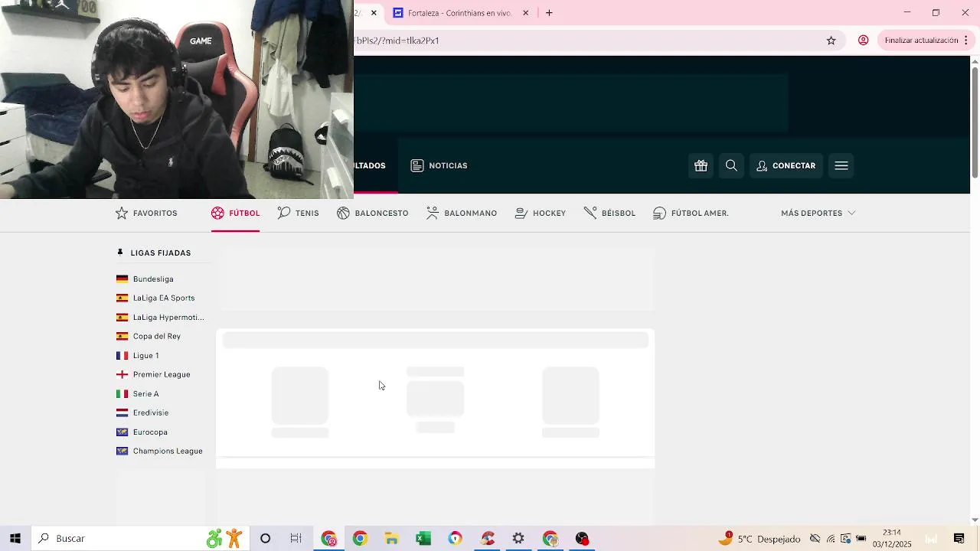This screenshot has width=980, height=551.
Task: Go to the NOTICIAS section
Action: pyautogui.click(x=439, y=165)
